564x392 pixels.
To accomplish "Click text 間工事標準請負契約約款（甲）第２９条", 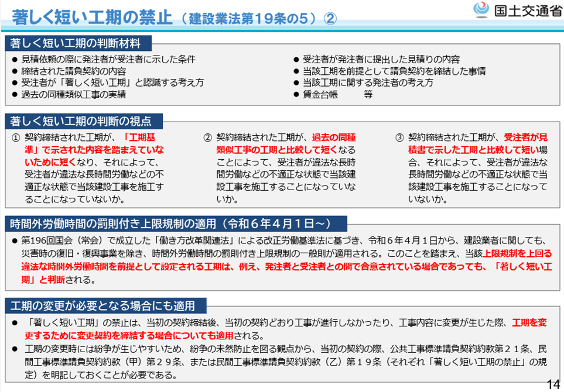I will 103,362.
